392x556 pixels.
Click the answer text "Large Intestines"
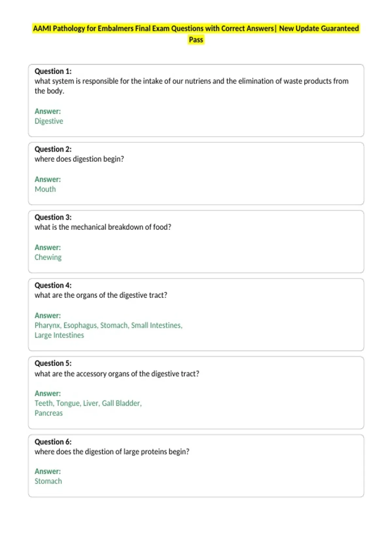(59, 335)
